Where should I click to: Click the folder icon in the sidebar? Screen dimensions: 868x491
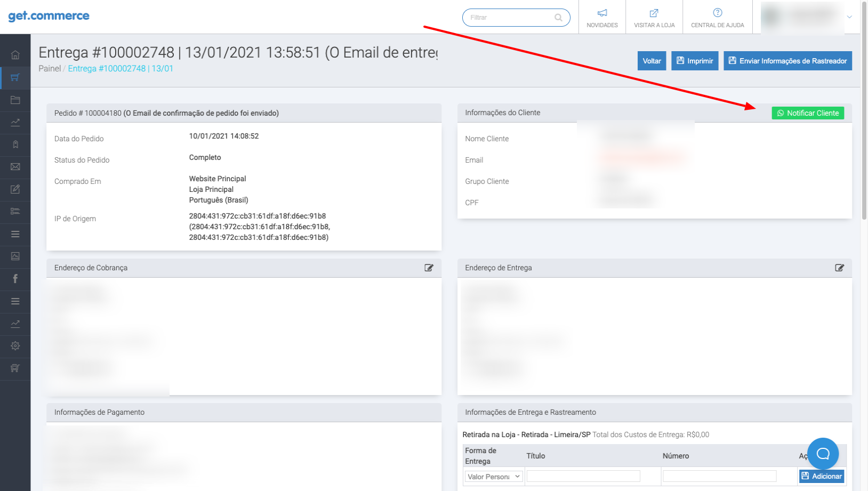coord(15,100)
